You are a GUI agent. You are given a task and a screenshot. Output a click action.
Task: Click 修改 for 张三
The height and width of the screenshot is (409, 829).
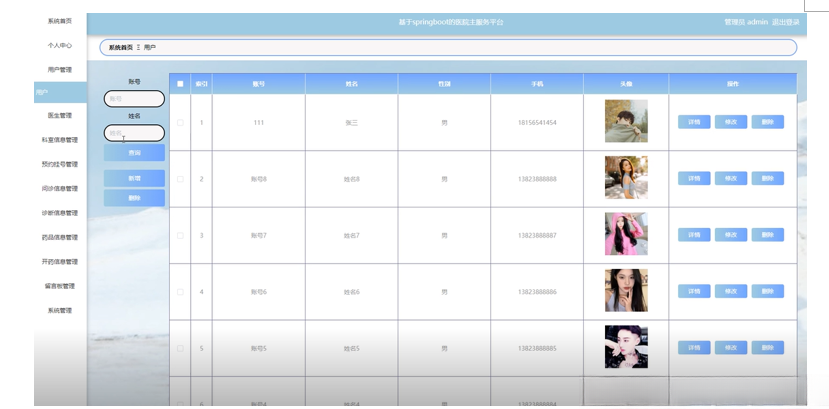point(731,122)
